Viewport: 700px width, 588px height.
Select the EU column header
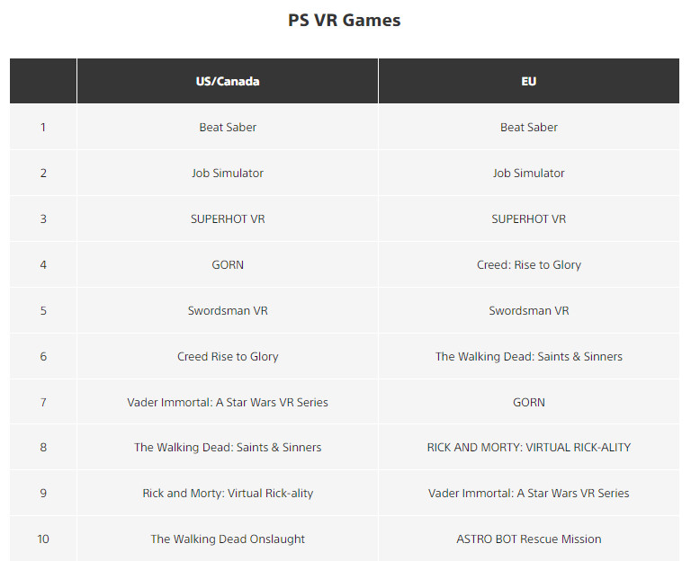529,81
